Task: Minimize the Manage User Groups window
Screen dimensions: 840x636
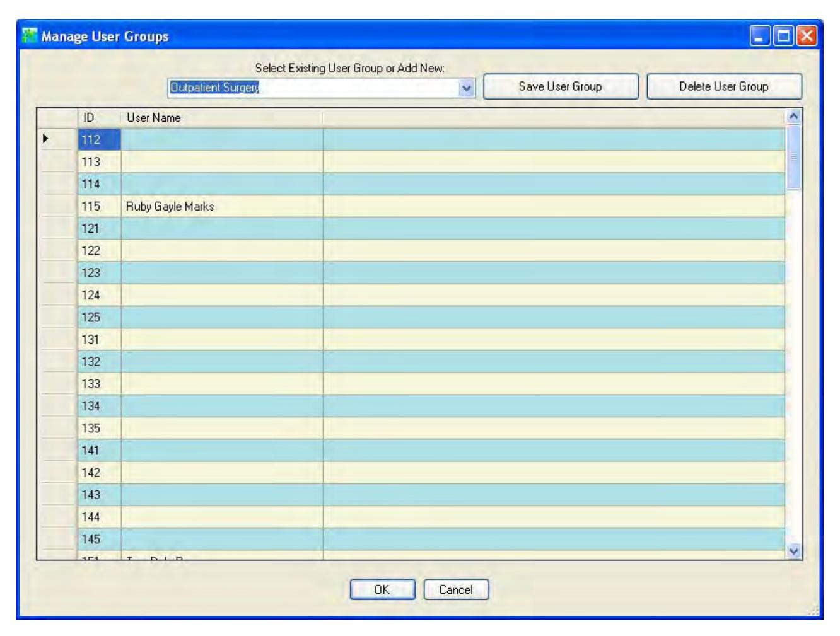Action: (x=759, y=36)
